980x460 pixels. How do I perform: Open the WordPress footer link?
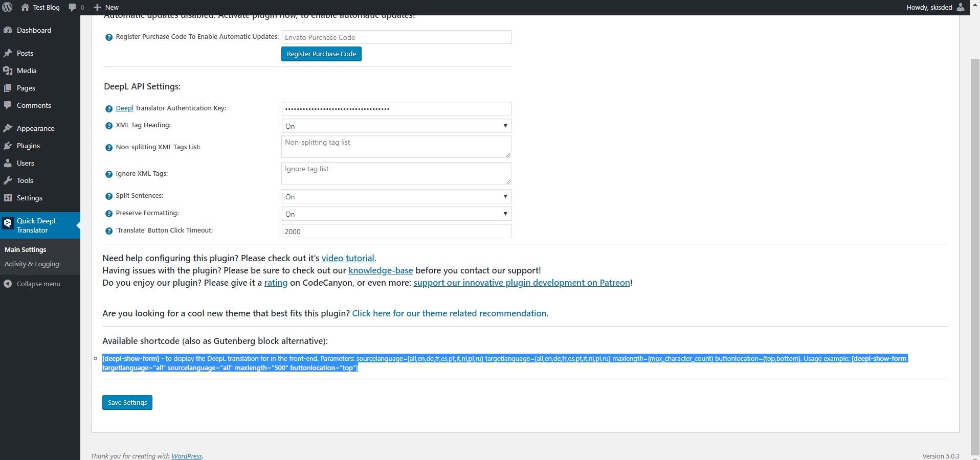pos(187,456)
